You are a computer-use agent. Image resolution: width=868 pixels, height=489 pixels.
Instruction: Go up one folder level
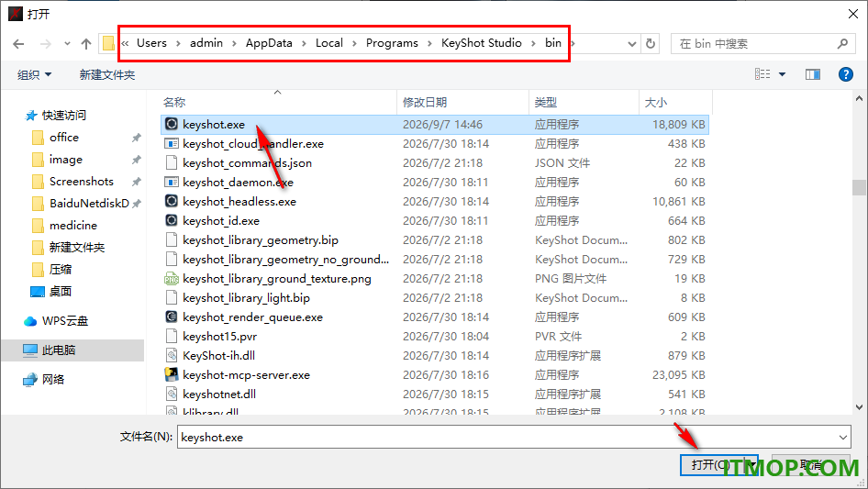pyautogui.click(x=86, y=44)
